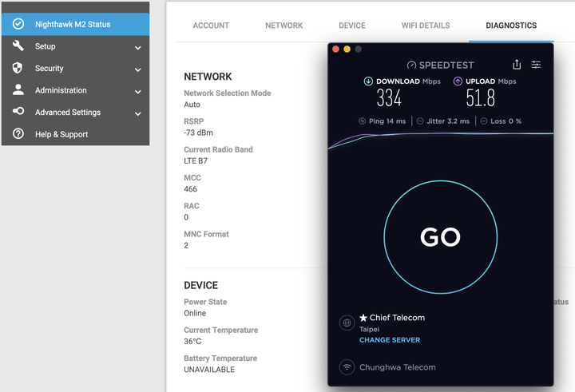Click the CHANGE SERVER link
The image size is (575, 392).
[x=390, y=340]
